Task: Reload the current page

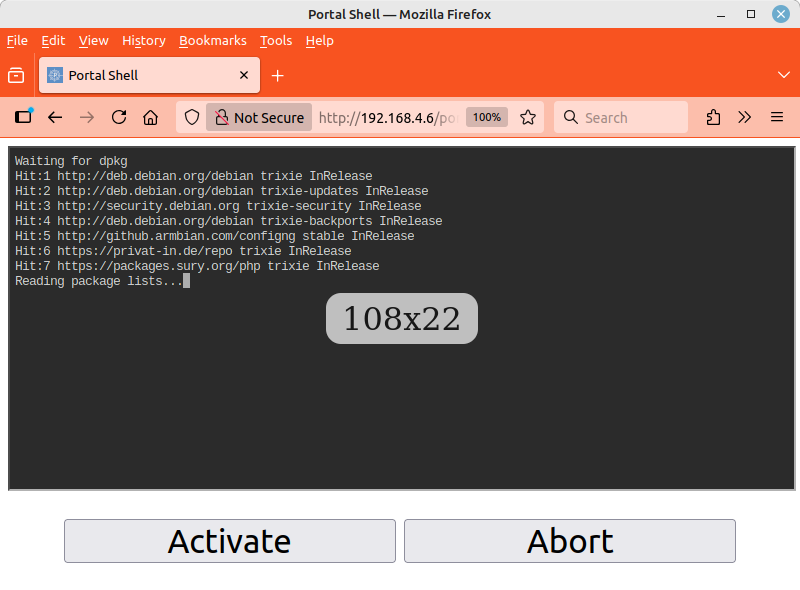Action: coord(119,117)
